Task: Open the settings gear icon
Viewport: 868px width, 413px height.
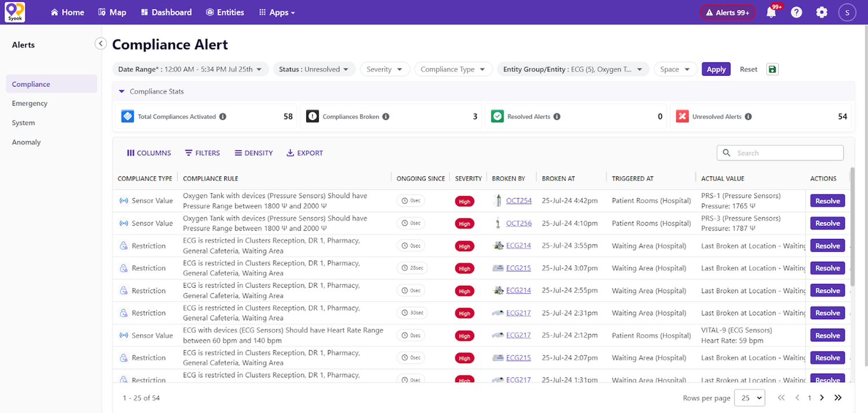Action: click(x=822, y=12)
